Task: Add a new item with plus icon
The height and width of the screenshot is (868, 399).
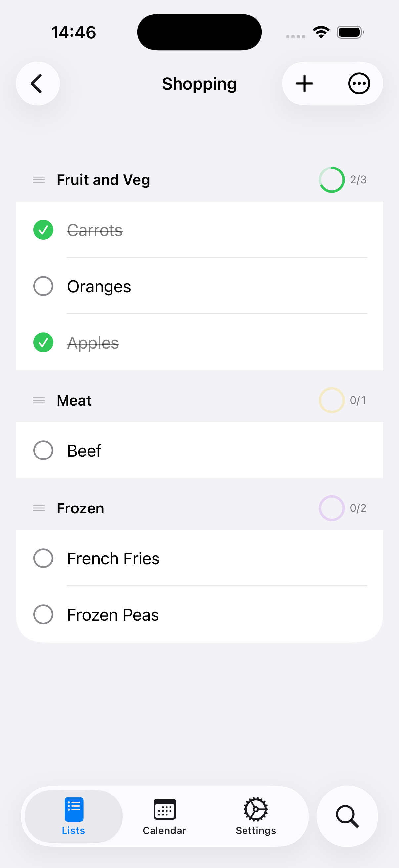Action: (304, 83)
